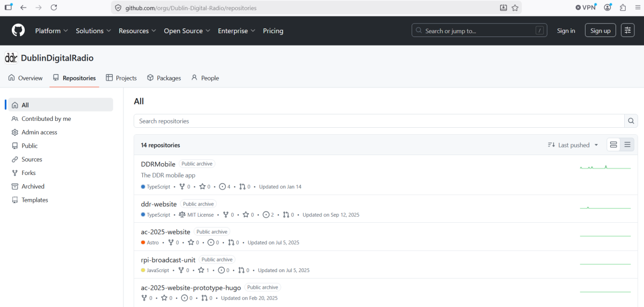Open the appearance settings icon beside Sign up
Image resolution: width=644 pixels, height=307 pixels.
tap(627, 31)
